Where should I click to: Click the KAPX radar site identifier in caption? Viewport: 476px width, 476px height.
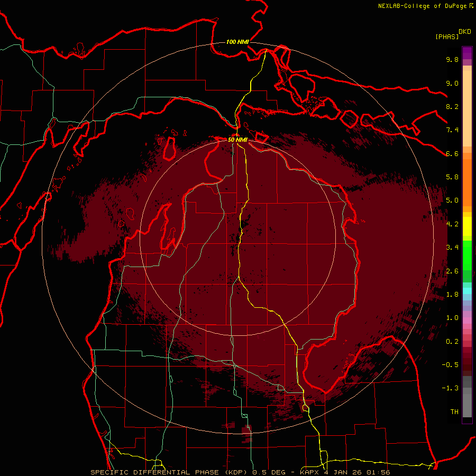(x=309, y=472)
